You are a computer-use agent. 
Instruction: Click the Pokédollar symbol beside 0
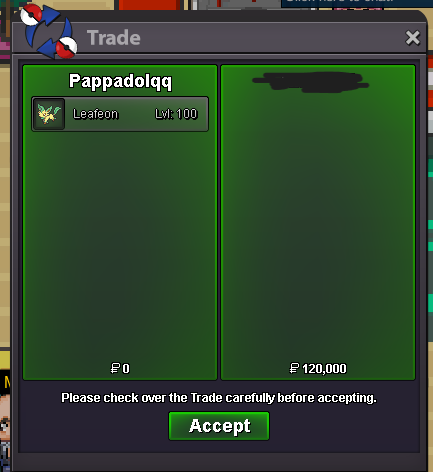click(x=115, y=368)
